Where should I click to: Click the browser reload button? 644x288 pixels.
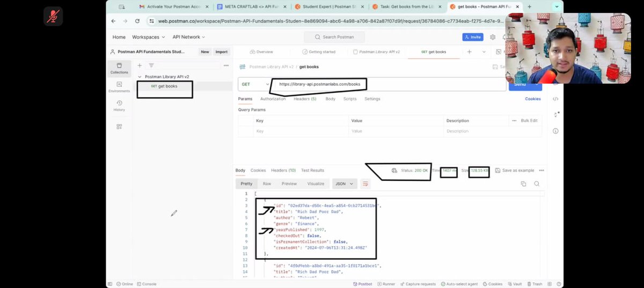(x=137, y=21)
